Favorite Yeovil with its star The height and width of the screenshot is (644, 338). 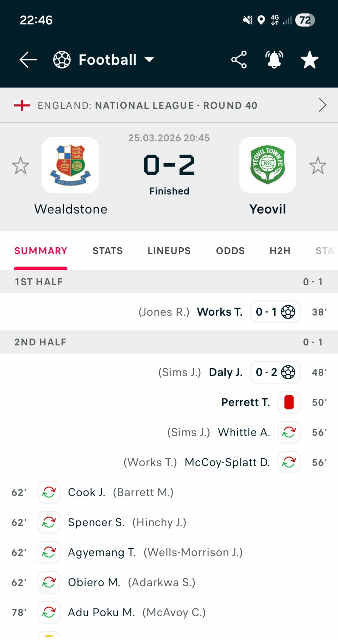318,165
